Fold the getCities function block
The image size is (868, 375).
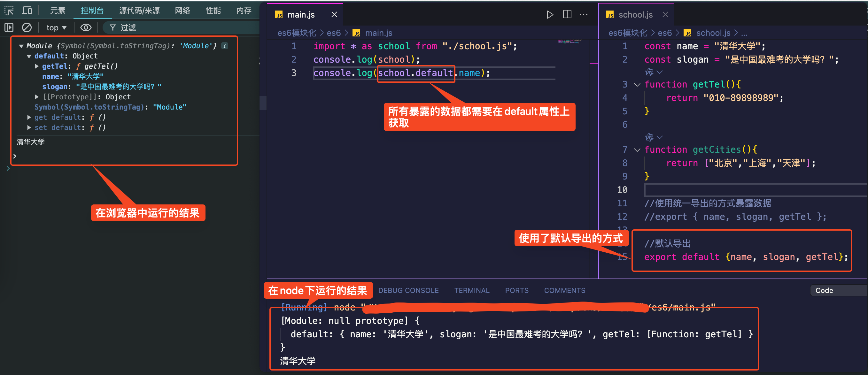point(637,149)
